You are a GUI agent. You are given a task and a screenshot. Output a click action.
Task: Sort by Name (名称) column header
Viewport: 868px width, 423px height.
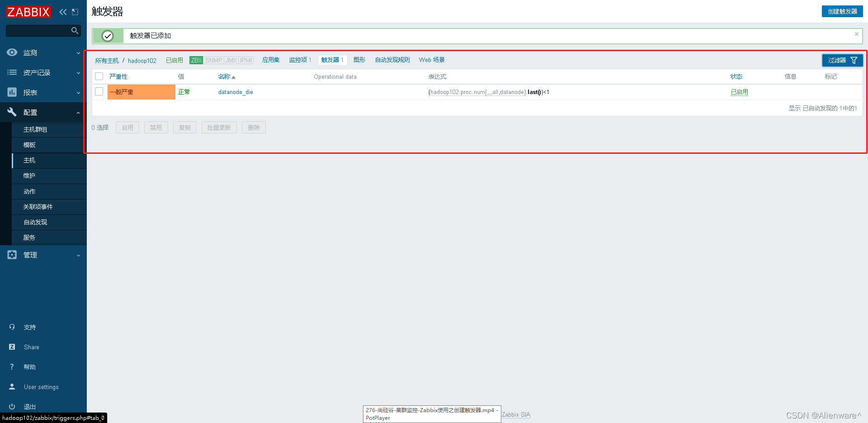(226, 76)
